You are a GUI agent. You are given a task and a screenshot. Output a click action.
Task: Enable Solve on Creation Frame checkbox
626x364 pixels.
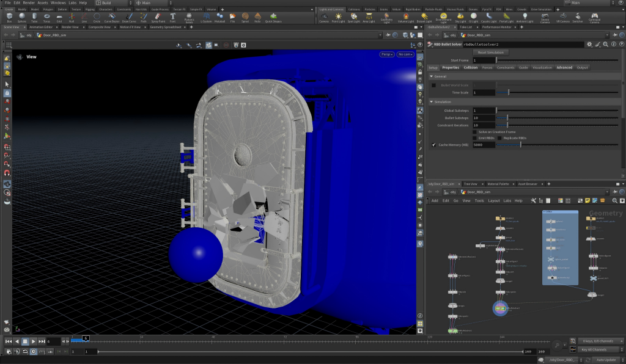click(474, 132)
